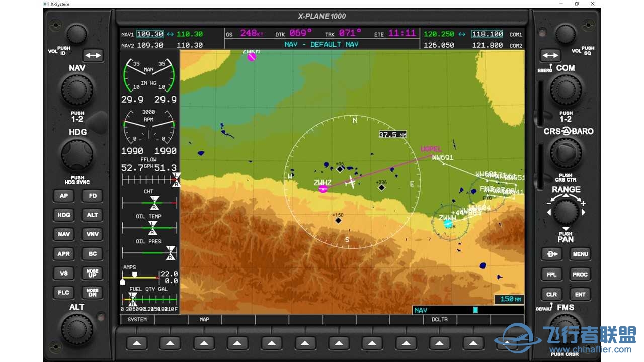Toggle the HDG mode button on the autopilot panel

[x=64, y=215]
